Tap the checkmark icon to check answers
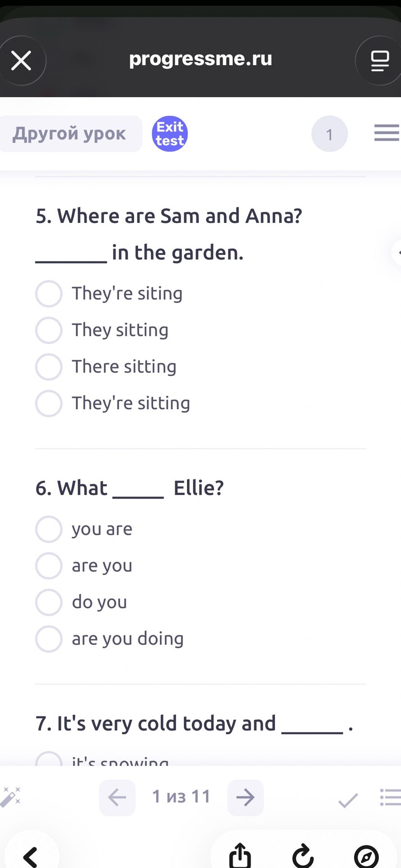Screen dimensions: 401x868 pos(348,800)
